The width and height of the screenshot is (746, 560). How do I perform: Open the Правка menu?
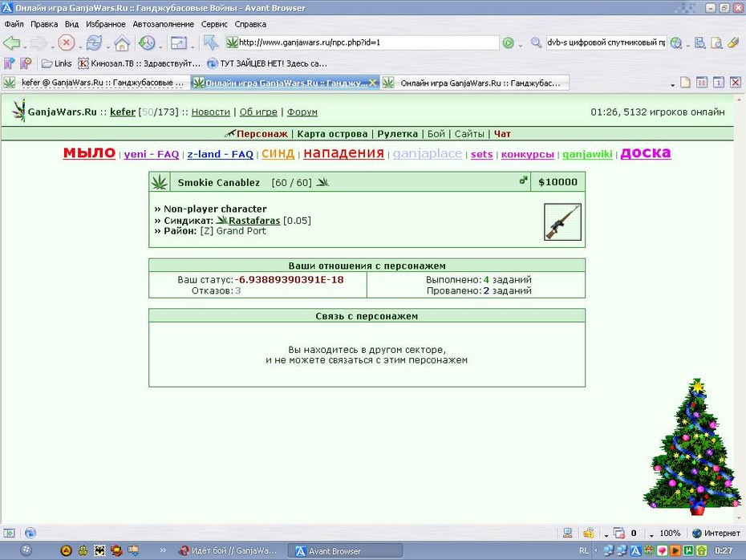[44, 24]
